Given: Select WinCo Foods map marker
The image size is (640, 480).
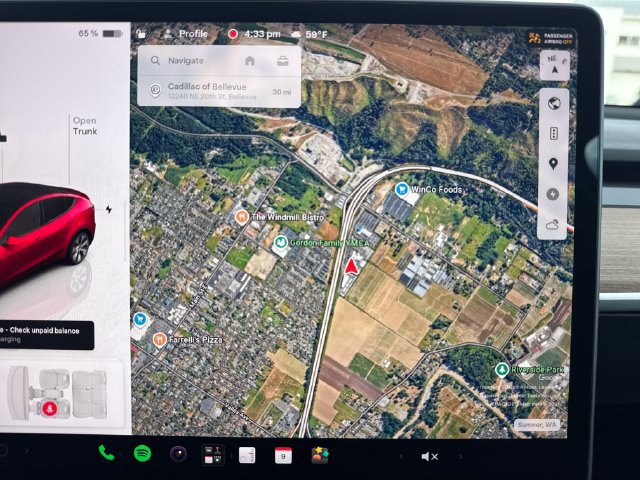Looking at the screenshot, I should pos(402,189).
